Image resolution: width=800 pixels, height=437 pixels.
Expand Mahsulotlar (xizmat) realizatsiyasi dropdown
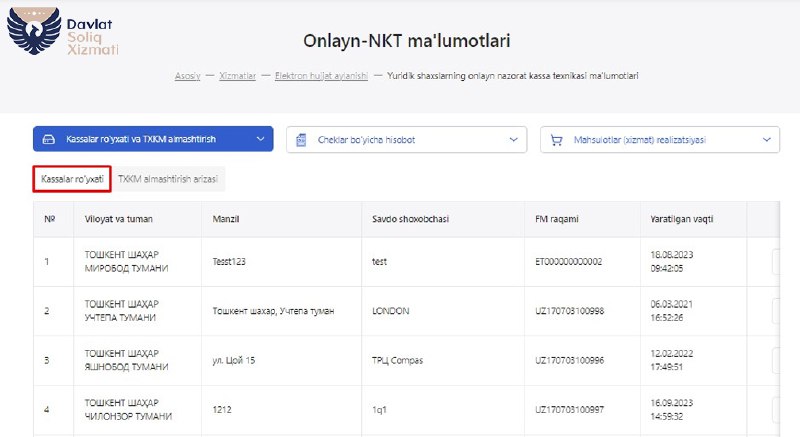[660, 140]
